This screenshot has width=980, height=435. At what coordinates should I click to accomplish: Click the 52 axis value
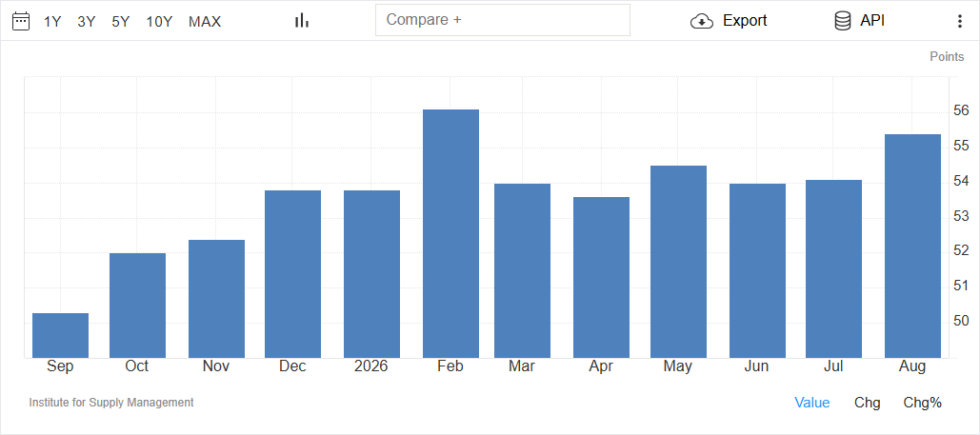(962, 250)
